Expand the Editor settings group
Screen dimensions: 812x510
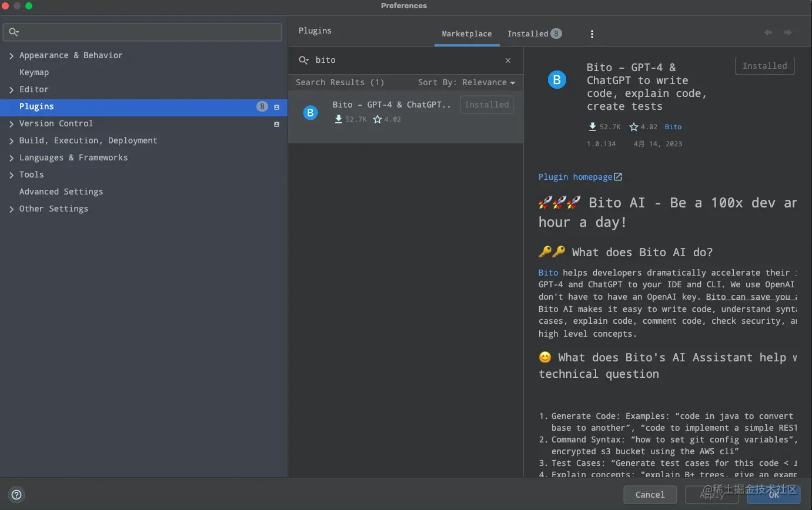11,90
